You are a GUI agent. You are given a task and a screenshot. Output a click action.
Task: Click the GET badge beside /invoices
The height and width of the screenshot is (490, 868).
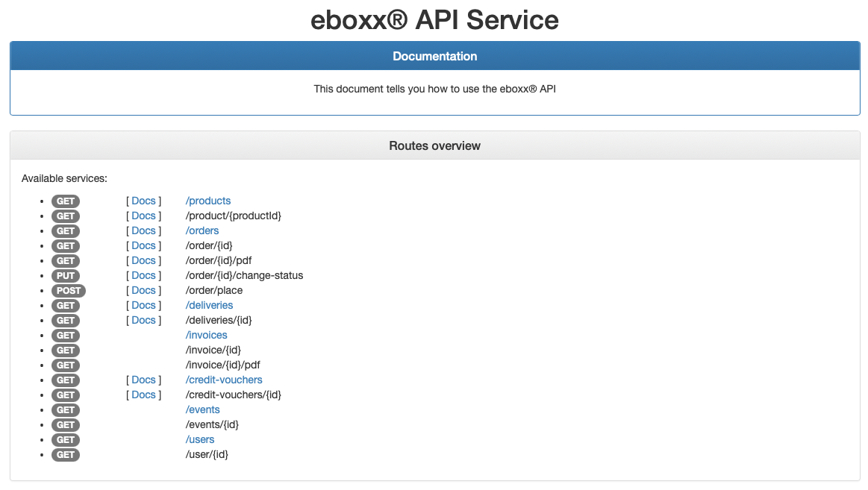click(66, 336)
